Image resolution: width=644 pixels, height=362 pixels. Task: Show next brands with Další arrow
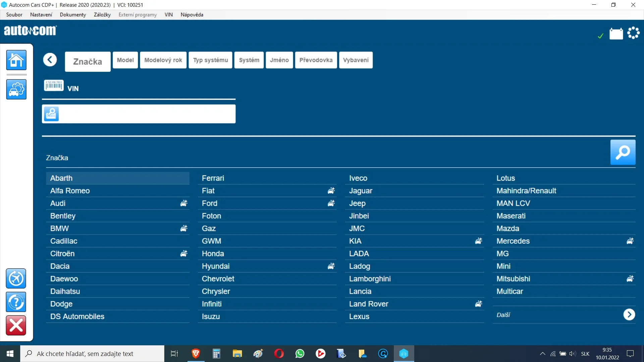click(x=629, y=315)
